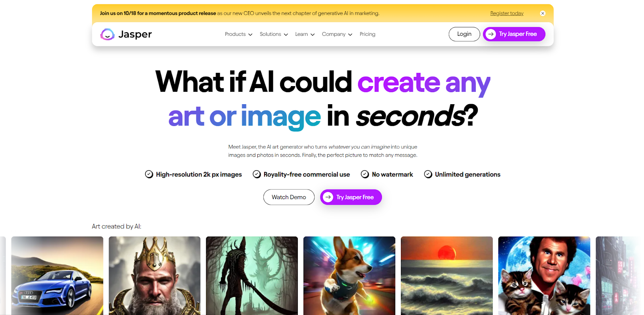Follow the Register today link
The width and height of the screenshot is (644, 315).
click(x=507, y=13)
